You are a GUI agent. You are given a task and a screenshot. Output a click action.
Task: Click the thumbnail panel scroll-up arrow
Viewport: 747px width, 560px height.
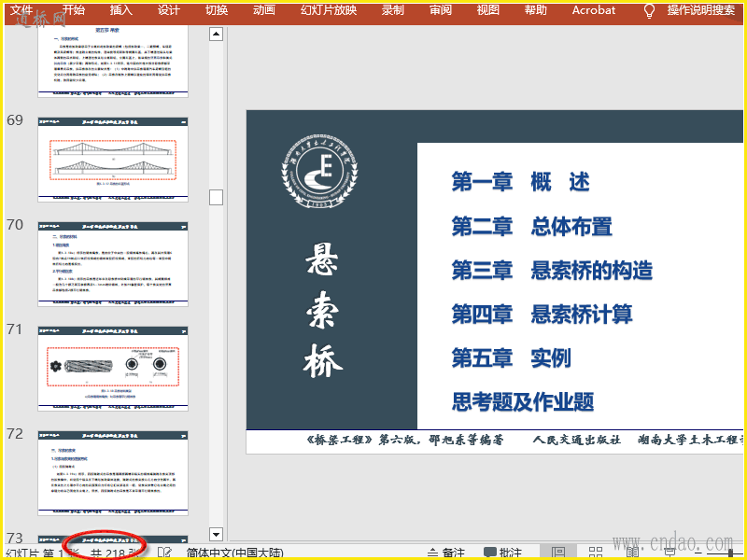[217, 34]
